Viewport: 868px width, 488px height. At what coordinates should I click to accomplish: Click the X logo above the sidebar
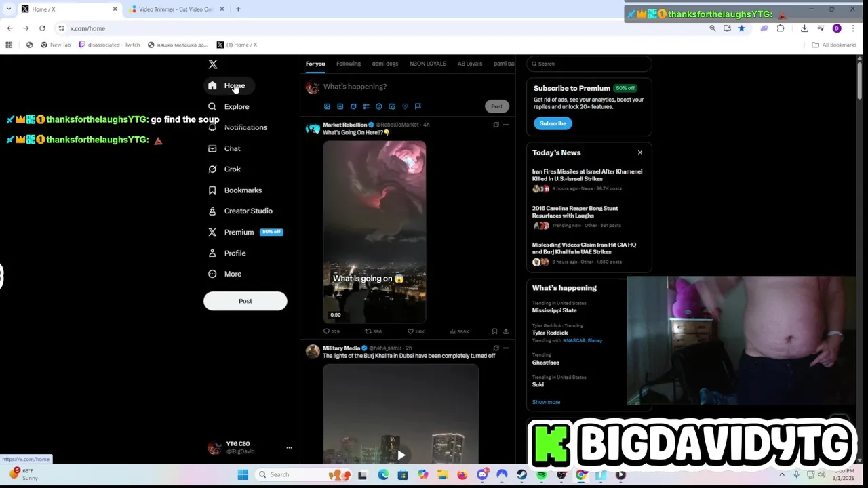213,64
